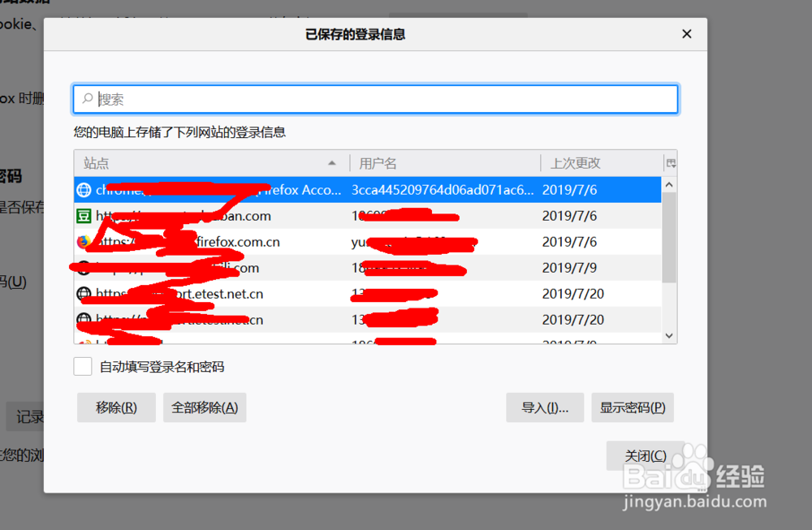Click the globe favicon on the etest.net.cn row
The width and height of the screenshot is (812, 530).
pos(84,294)
